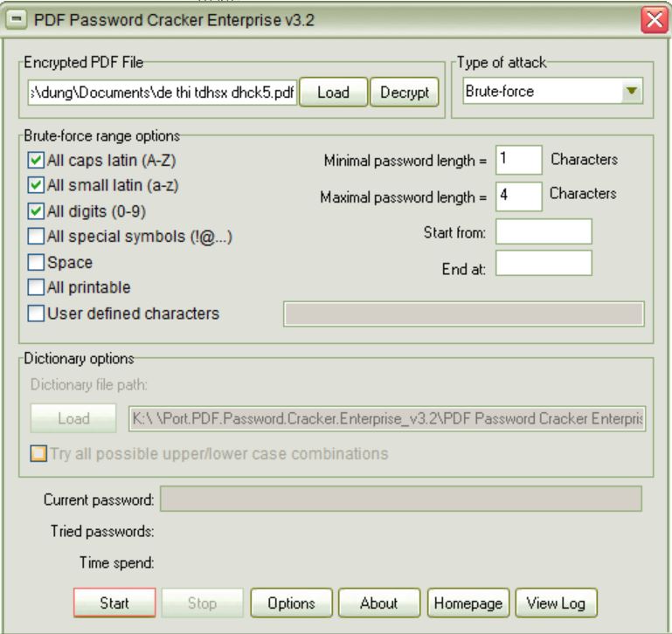672x634 pixels.
Task: Click the Start from field
Action: click(x=544, y=231)
